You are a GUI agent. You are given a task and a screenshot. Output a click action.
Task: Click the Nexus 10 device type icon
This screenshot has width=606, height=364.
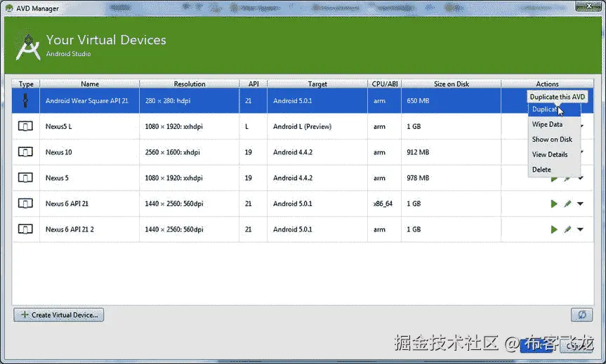tap(25, 152)
